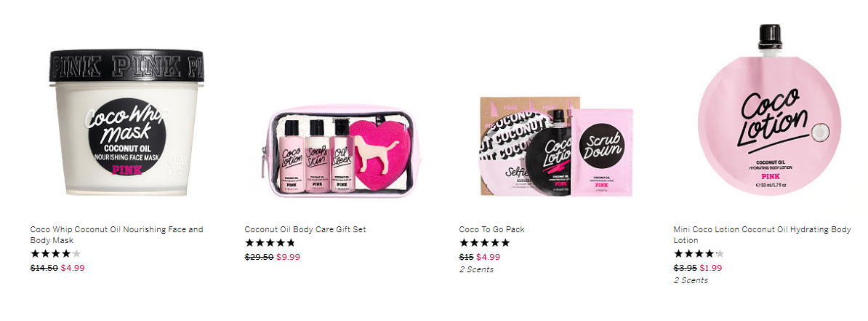868x321 pixels.
Task: View star rating for Mini Coco Lotion
Action: pyautogui.click(x=699, y=254)
